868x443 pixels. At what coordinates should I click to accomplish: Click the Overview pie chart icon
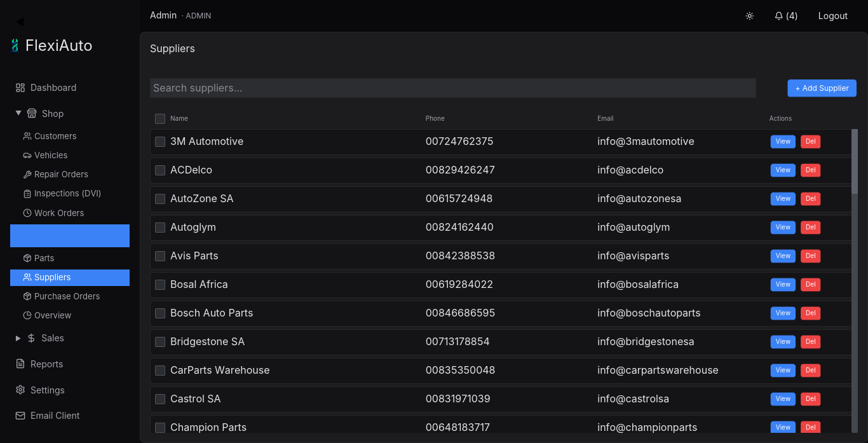[27, 315]
